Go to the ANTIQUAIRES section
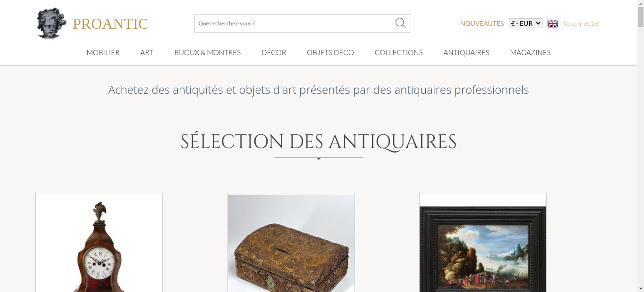This screenshot has height=292, width=644. click(x=466, y=52)
